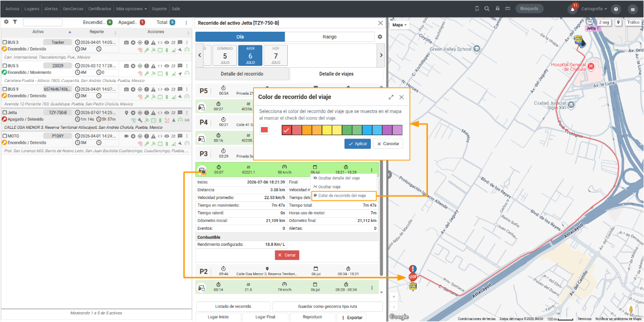The height and width of the screenshot is (322, 644).
Task: Click the warning triangle icon in BUS 5 row
Action: pos(153,66)
